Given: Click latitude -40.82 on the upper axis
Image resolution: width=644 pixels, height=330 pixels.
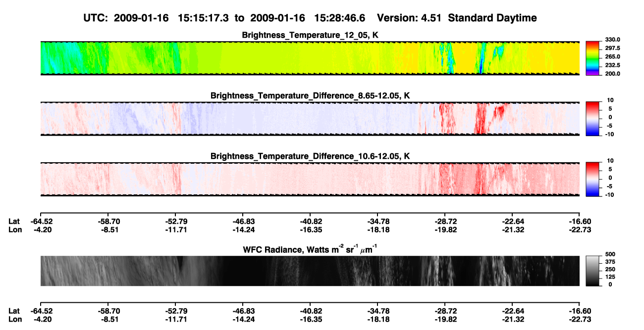Looking at the screenshot, I should [310, 221].
